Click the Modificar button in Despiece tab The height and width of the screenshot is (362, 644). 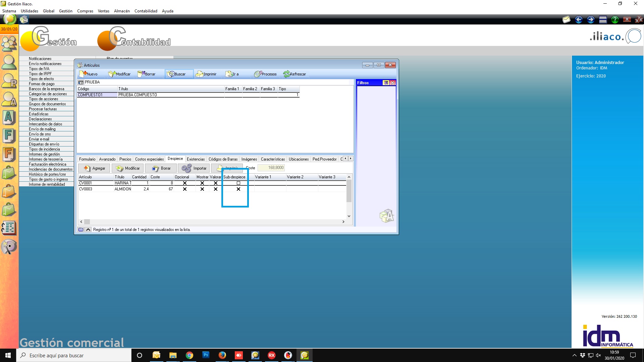[128, 168]
